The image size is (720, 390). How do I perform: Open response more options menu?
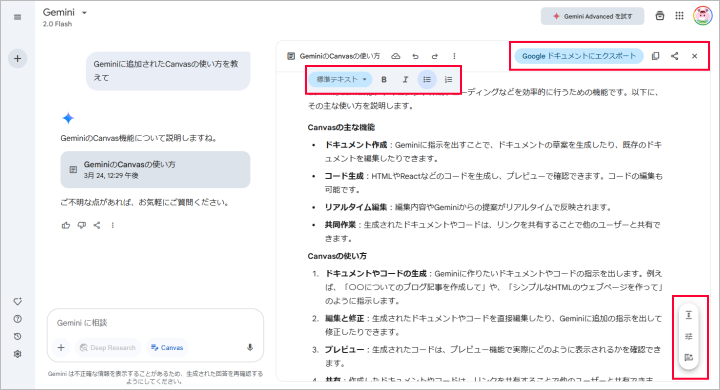112,225
